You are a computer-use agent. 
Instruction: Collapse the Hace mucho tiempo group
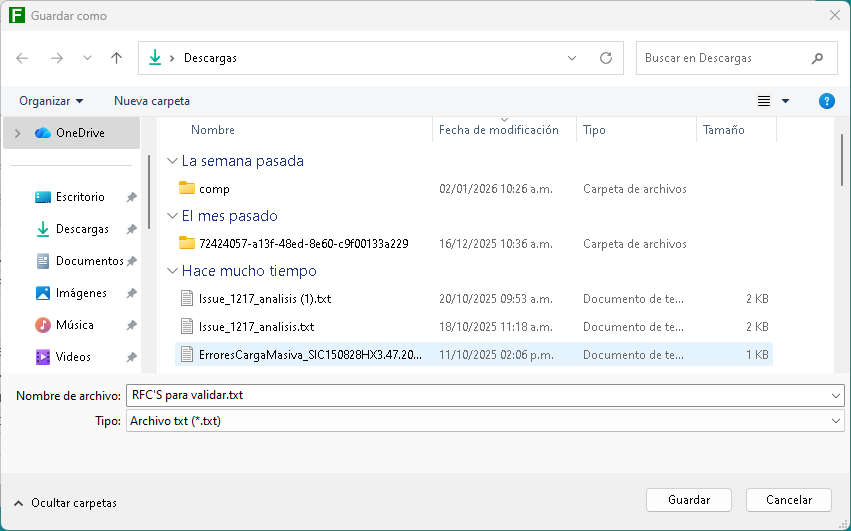pos(173,271)
